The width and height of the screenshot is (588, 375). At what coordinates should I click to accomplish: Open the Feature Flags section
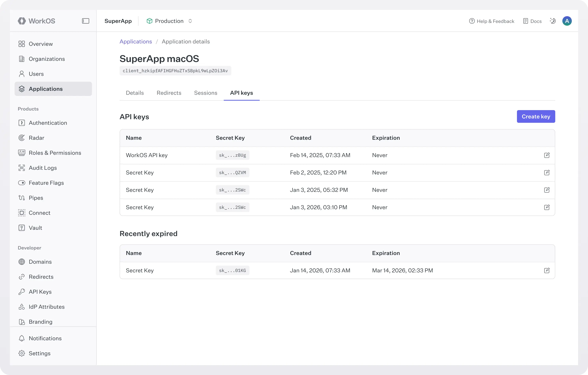(x=46, y=183)
